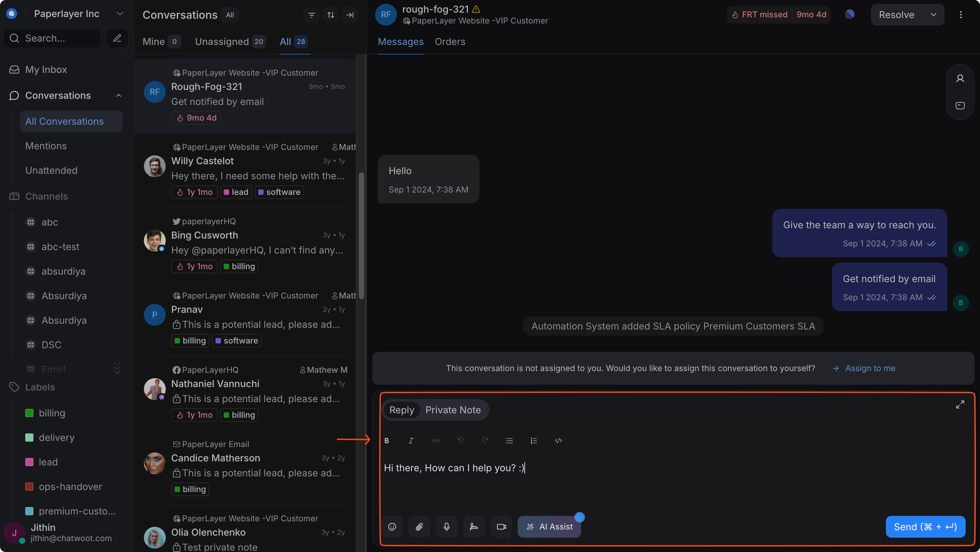
Task: Open the Paperlayer Inc account switcher
Action: tap(78, 14)
